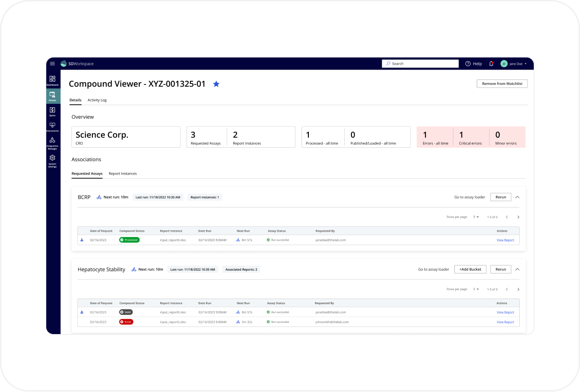
Task: Click the Help label in the top bar
Action: point(477,64)
